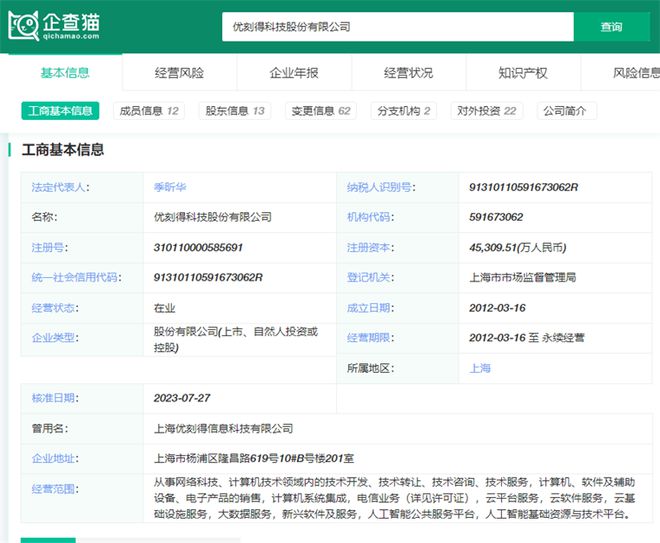Screen dimensions: 660x543
Task: Click the 在业 operating status value
Action: (165, 308)
